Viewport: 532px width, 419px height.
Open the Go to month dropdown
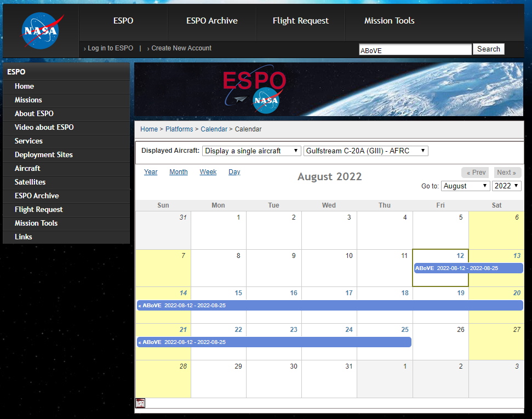[x=465, y=186]
